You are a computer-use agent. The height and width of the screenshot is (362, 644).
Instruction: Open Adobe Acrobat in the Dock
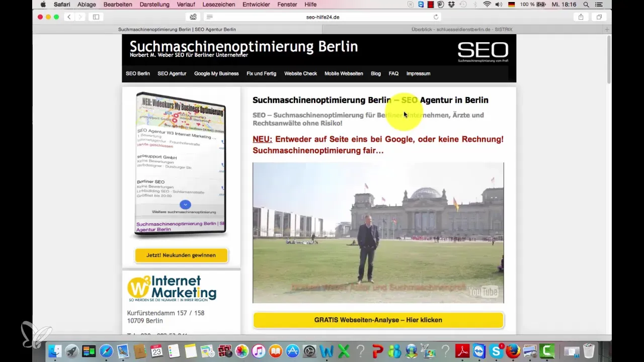pos(462,350)
